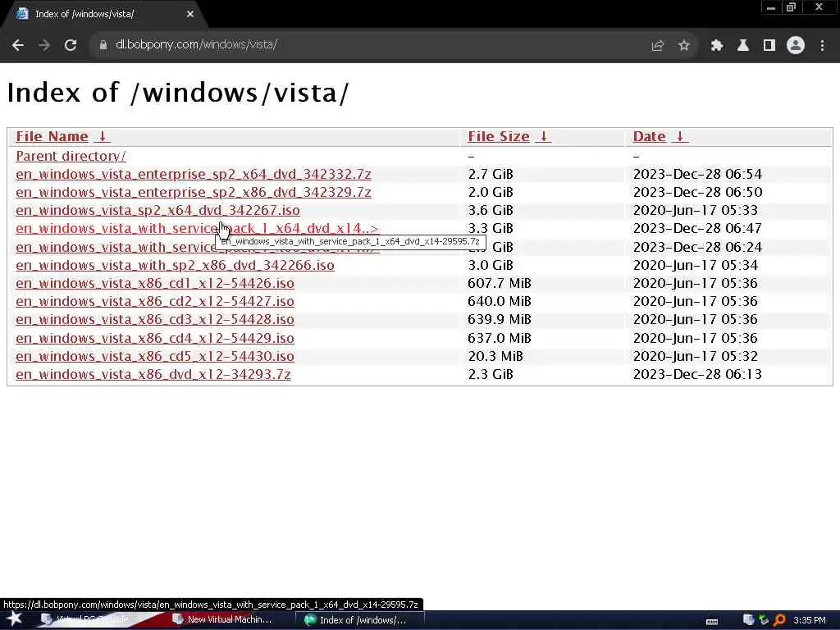Select the Index of /windows/vista/ browser tab

(103, 15)
